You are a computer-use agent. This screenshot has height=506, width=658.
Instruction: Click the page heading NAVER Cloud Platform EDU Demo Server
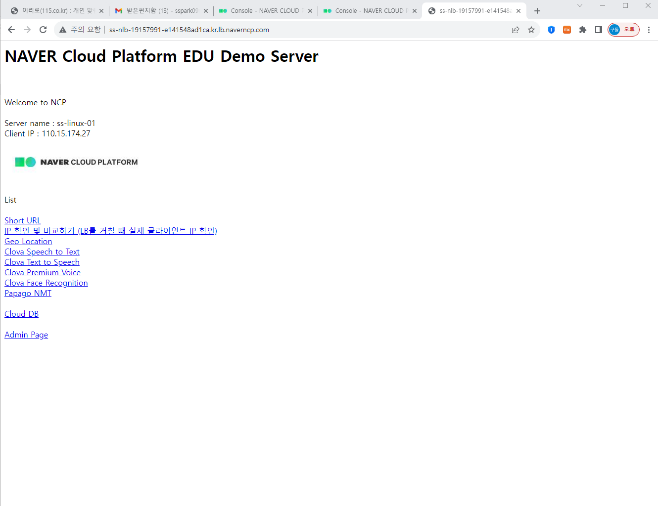coord(162,56)
